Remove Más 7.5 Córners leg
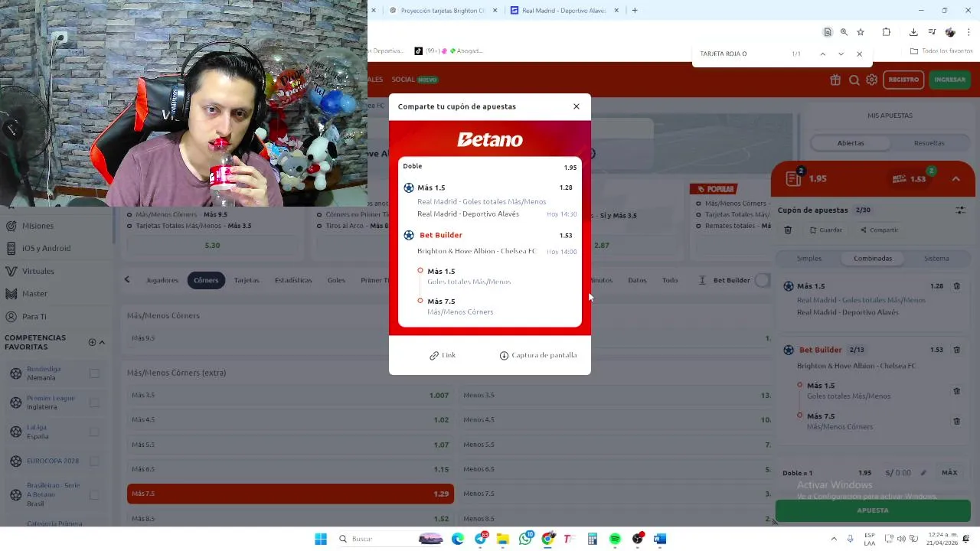 click(x=956, y=421)
